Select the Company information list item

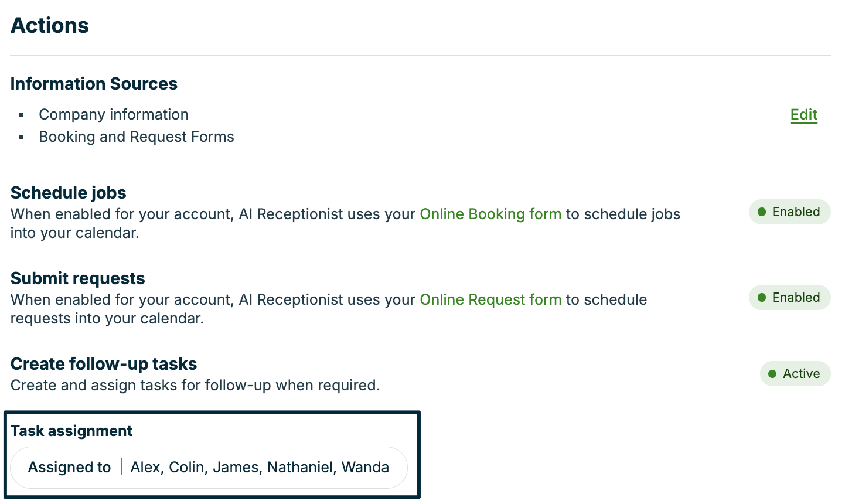click(114, 114)
